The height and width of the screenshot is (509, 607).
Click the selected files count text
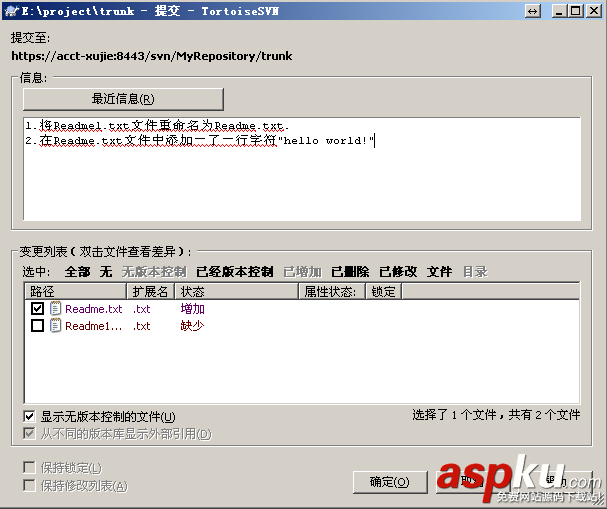pos(496,415)
